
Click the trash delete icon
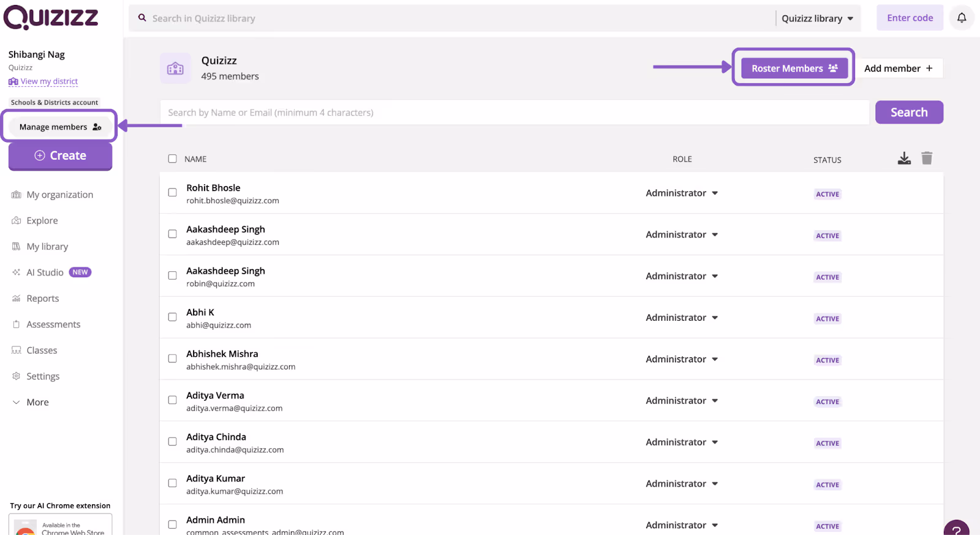coord(927,159)
